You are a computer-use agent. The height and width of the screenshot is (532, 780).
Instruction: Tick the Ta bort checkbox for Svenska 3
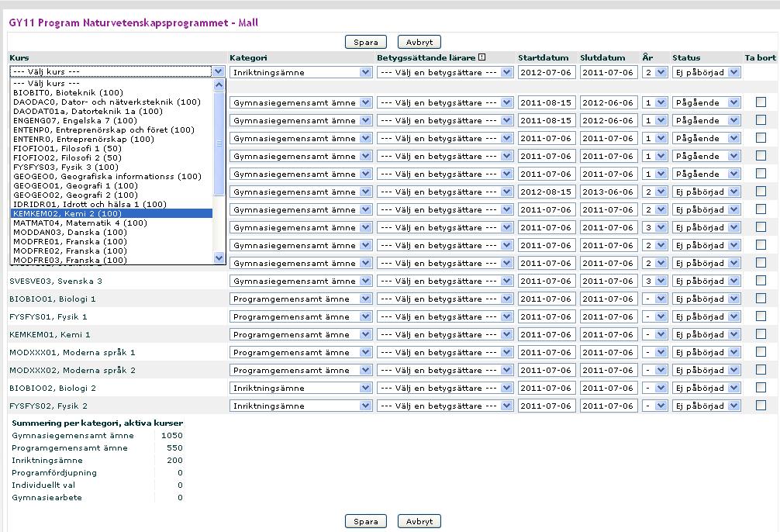point(761,281)
